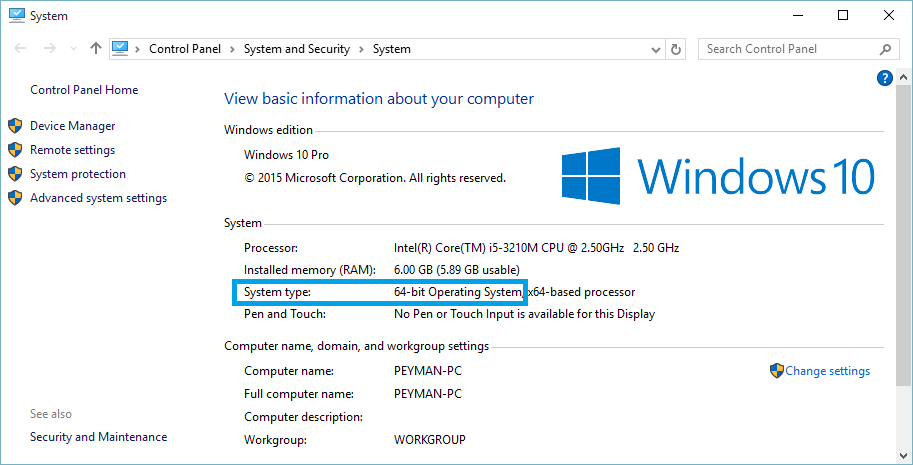Open Security and Maintenance link
This screenshot has width=913, height=465.
click(x=98, y=436)
